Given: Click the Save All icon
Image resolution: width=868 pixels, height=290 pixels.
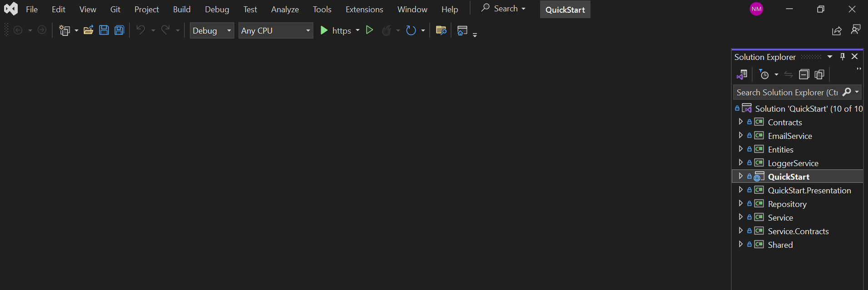Looking at the screenshot, I should pyautogui.click(x=119, y=30).
